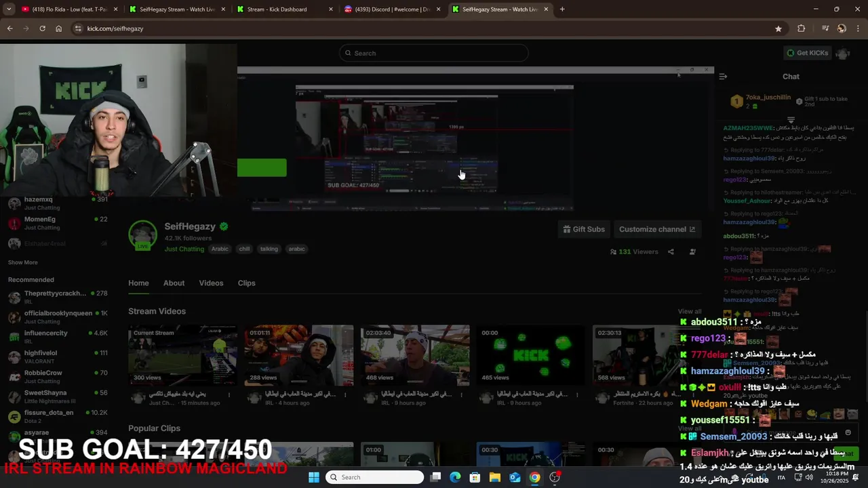Open the volume icon in system tray
The image size is (868, 488).
[x=808, y=477]
